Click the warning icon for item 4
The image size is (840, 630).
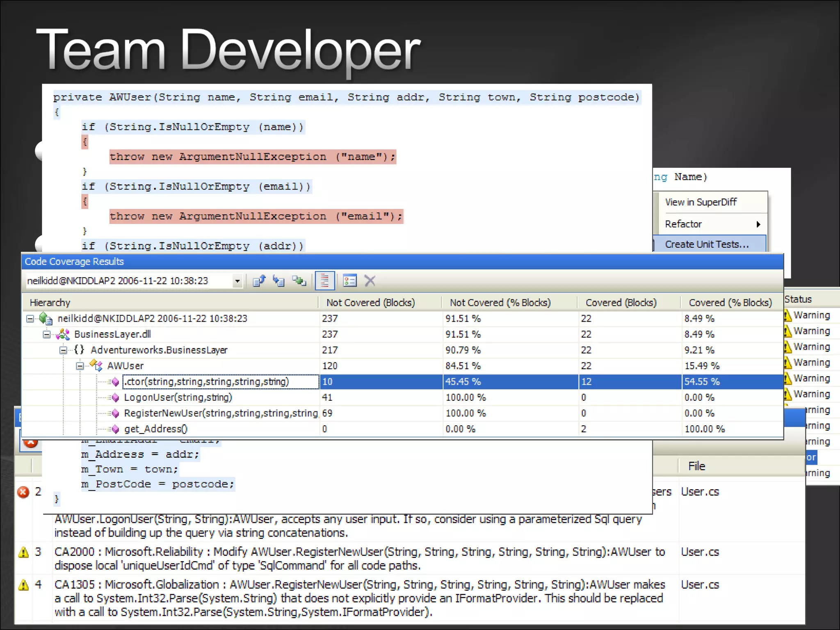coord(23,585)
